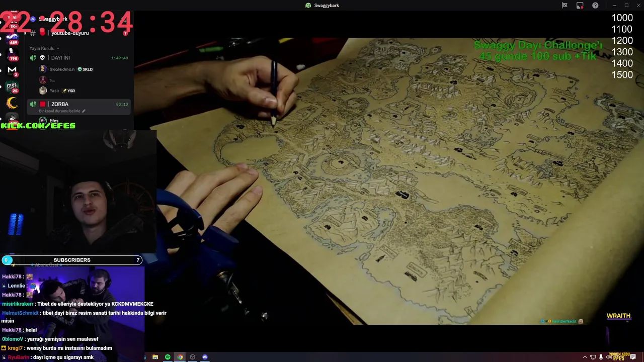Open the Windows notification center icon
The image size is (644, 362).
(x=633, y=357)
